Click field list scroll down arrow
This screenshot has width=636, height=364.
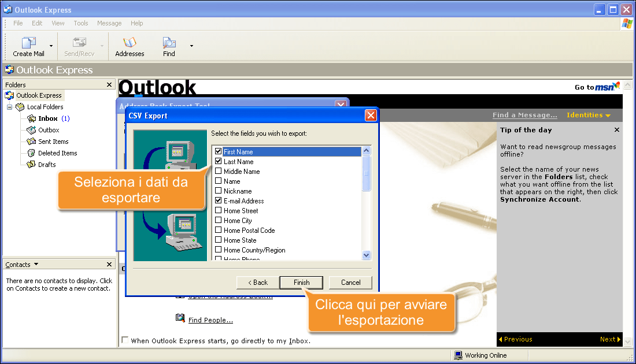tap(366, 255)
